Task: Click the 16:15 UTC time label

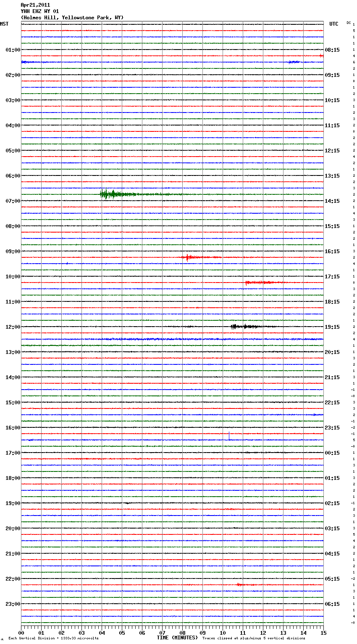Action: tap(332, 251)
